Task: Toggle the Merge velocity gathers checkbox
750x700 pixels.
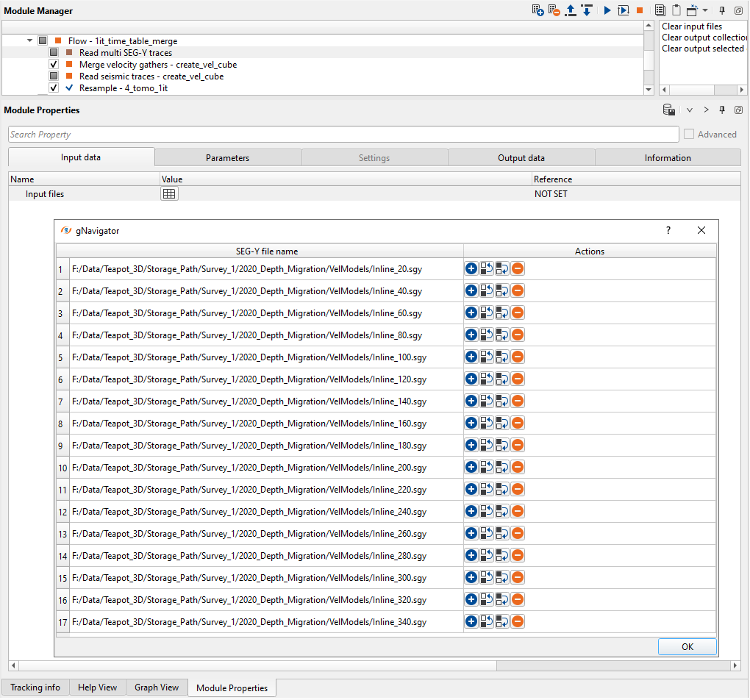Action: point(54,65)
